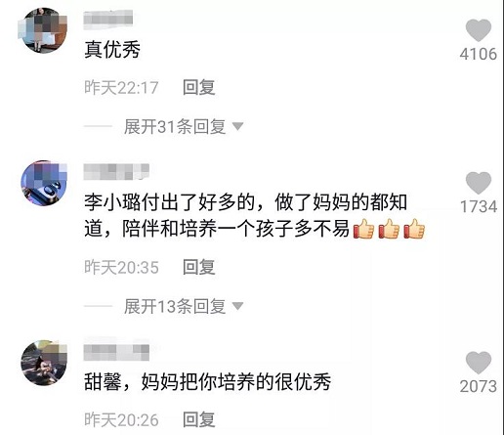This screenshot has height=435, width=504.
Task: Select the 真优秀 comment text
Action: [x=112, y=50]
